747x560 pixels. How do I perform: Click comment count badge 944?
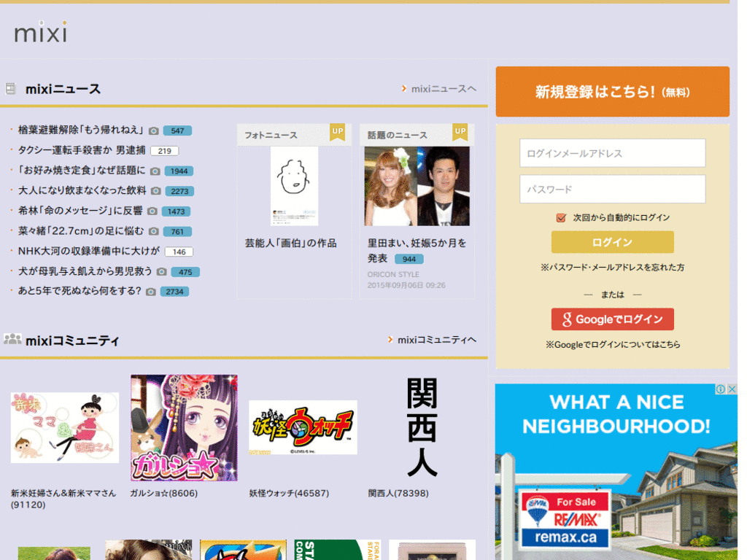click(409, 259)
